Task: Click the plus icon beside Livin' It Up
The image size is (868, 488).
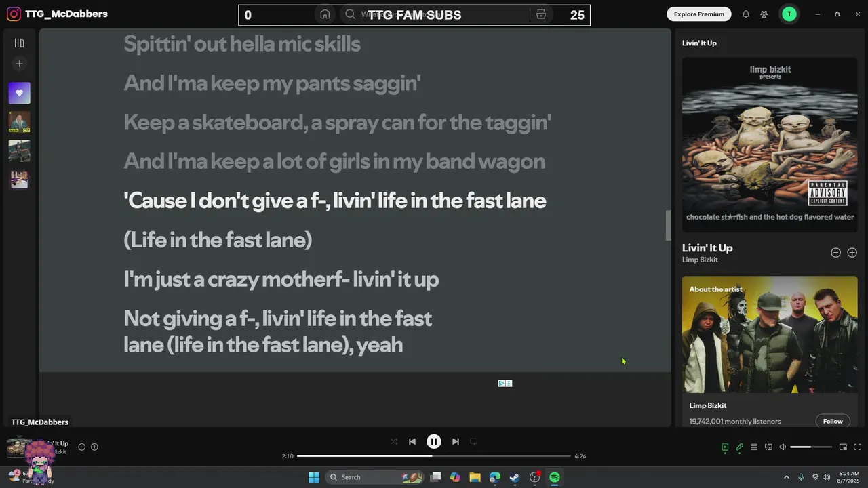Action: pyautogui.click(x=852, y=252)
